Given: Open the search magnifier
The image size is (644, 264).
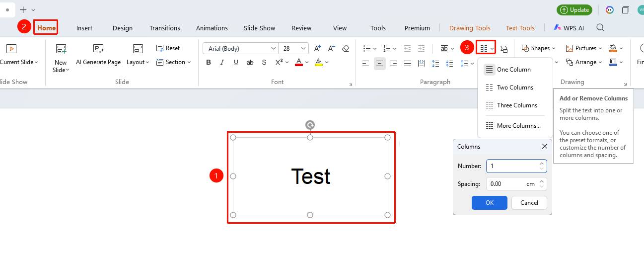Looking at the screenshot, I should pos(600,28).
